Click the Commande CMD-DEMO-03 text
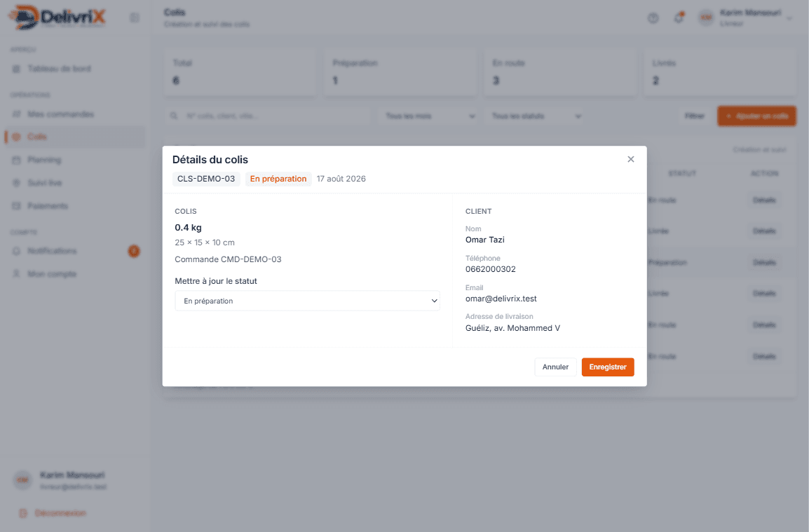The height and width of the screenshot is (532, 809). coord(228,259)
